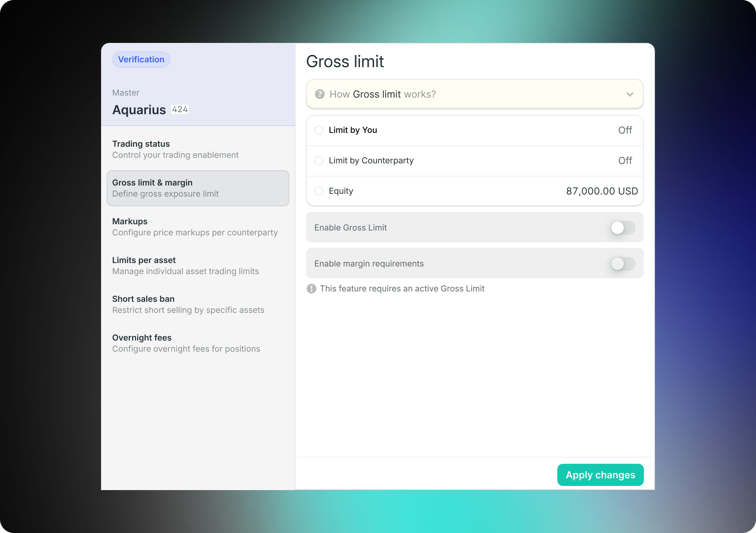The width and height of the screenshot is (756, 533).
Task: Select the Equity radio button
Action: tap(319, 191)
